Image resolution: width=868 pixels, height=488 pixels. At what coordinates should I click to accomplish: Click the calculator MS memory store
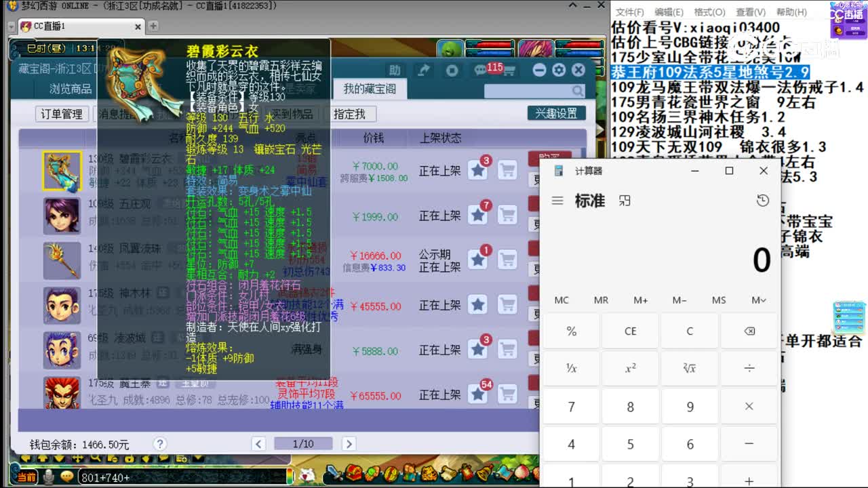[x=719, y=300]
